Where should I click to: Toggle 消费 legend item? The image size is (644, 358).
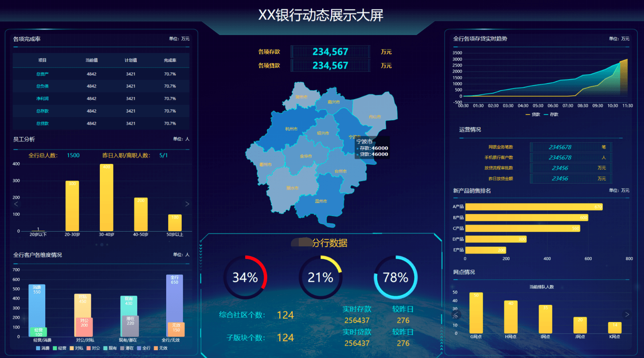click(43, 348)
